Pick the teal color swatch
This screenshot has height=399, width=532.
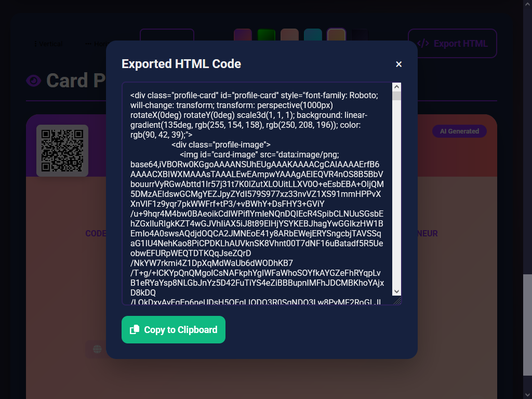313,35
